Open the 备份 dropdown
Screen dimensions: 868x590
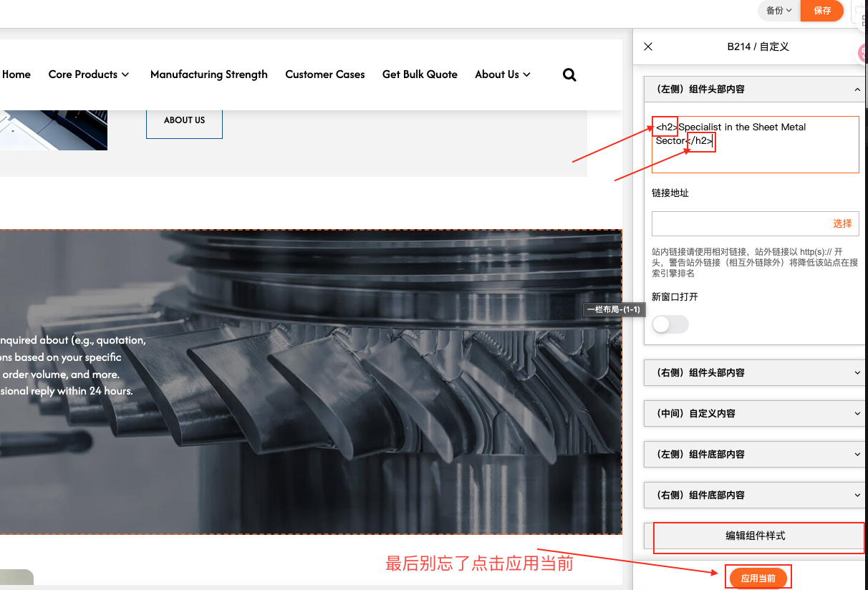778,11
